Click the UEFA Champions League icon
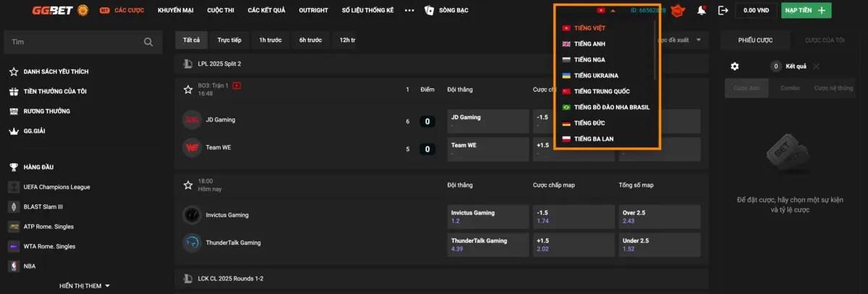 coord(14,187)
